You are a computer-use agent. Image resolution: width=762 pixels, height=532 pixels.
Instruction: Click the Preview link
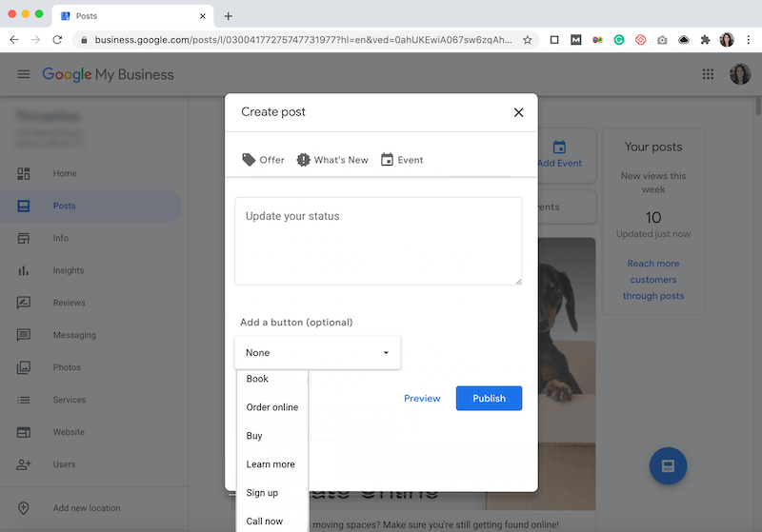point(422,398)
